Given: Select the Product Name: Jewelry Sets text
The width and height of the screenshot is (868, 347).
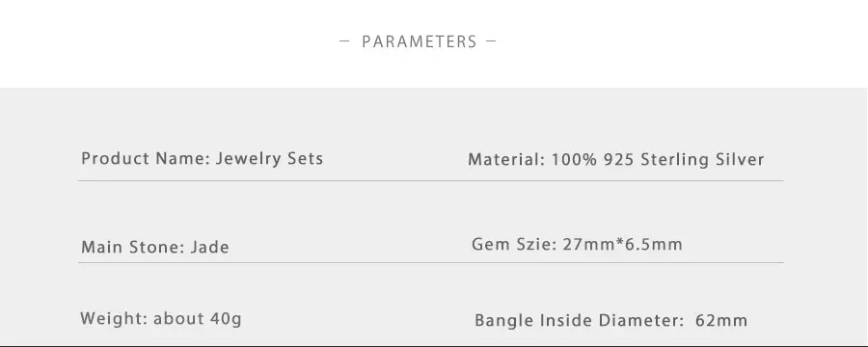Looking at the screenshot, I should coord(203,159).
